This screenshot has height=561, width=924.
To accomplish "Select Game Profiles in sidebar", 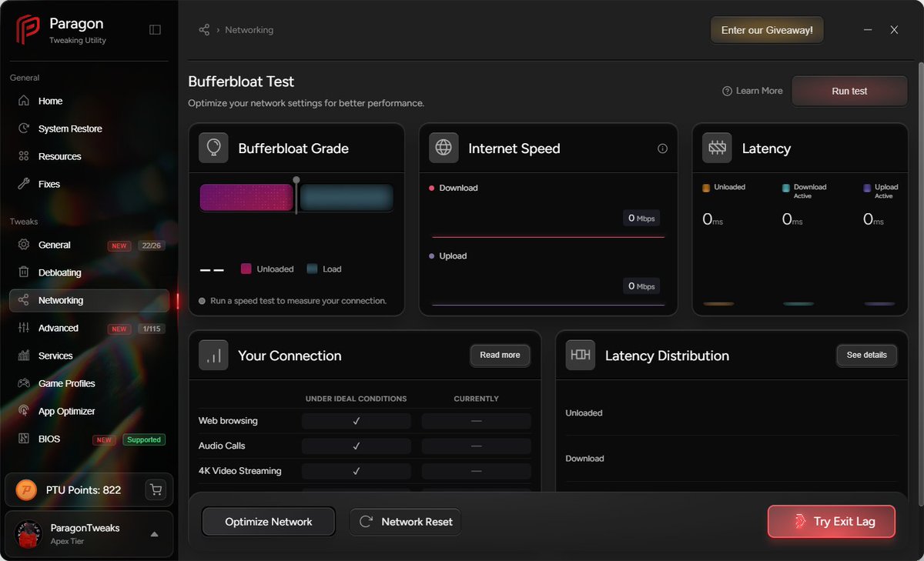I will (89, 383).
